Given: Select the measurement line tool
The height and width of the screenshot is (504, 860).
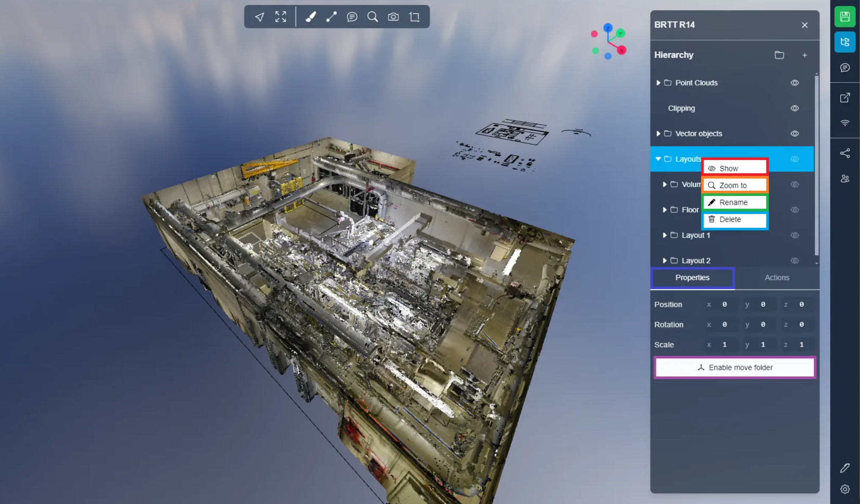Looking at the screenshot, I should 331,17.
